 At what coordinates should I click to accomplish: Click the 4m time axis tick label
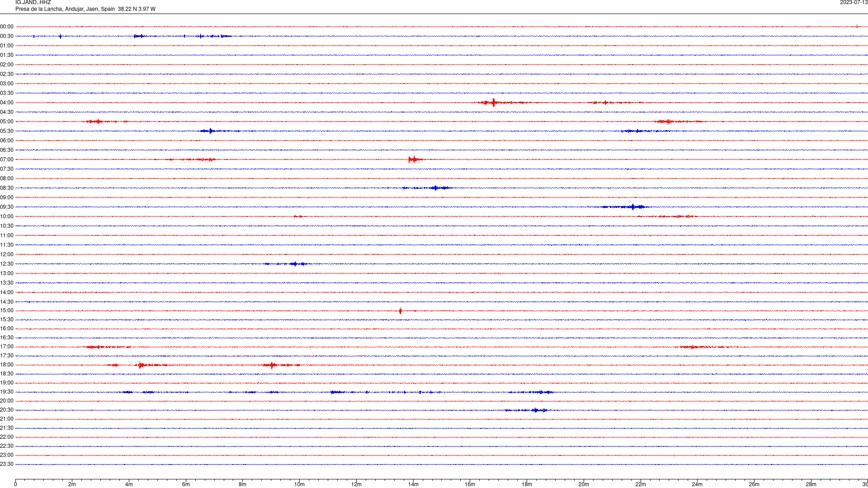(129, 484)
